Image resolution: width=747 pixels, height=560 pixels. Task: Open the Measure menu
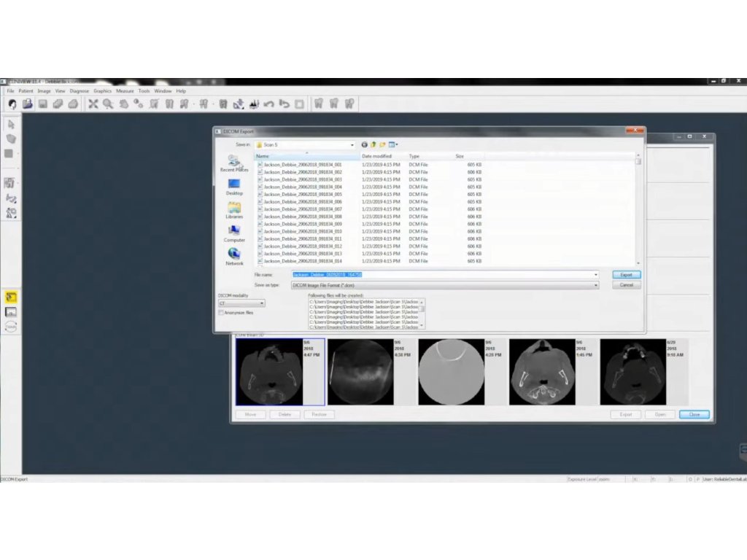pyautogui.click(x=125, y=91)
